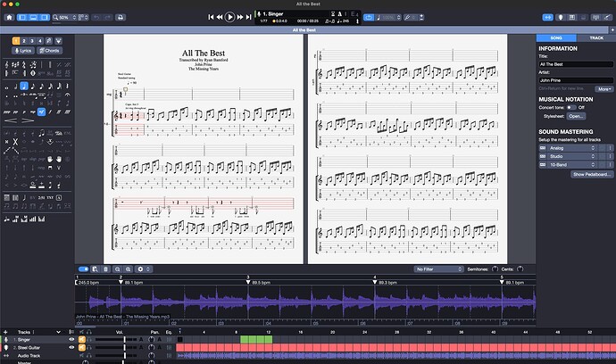
Task: Toggle the blue audio track switch
Action: pyautogui.click(x=84, y=269)
